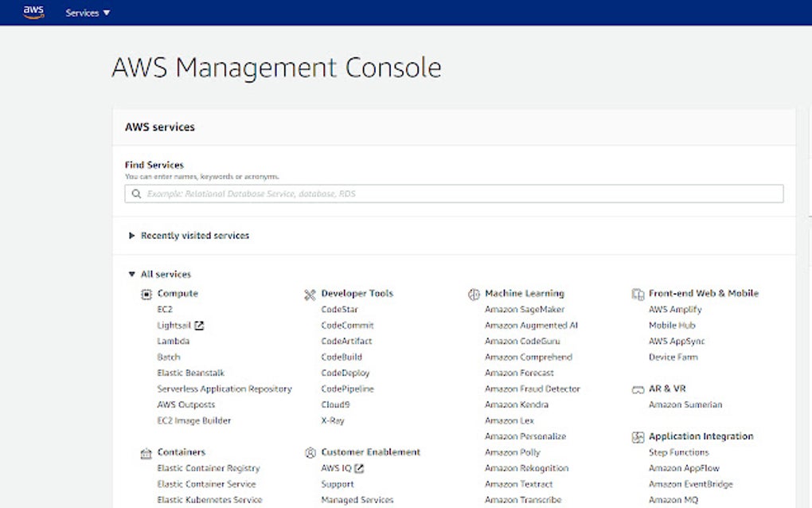Click the AWS logo in the navigation bar
The height and width of the screenshot is (508, 812).
pos(33,12)
